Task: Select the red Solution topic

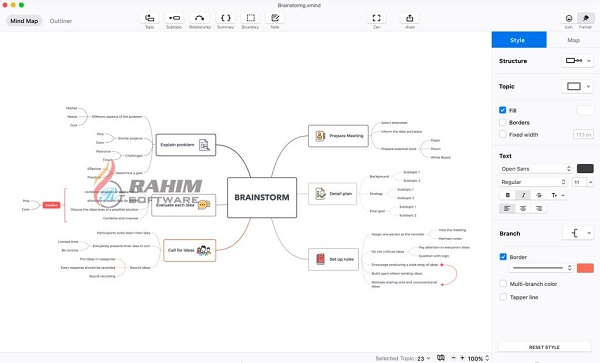Action: click(x=51, y=205)
